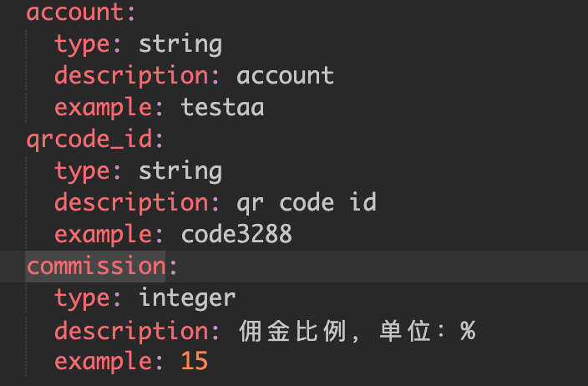Viewport: 588px width, 386px height.
Task: Click the Chinese description text '佣金比例'
Action: (x=292, y=331)
